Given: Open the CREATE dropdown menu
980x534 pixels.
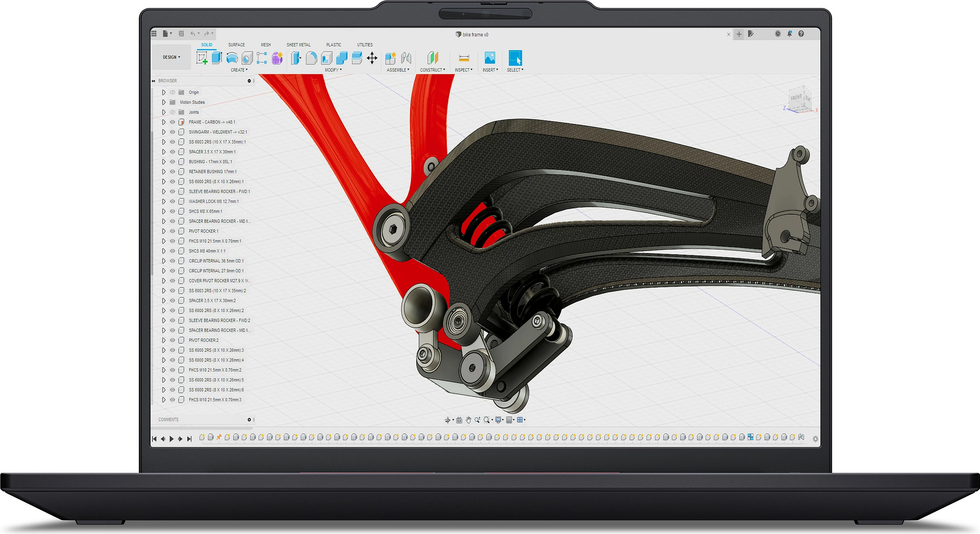Looking at the screenshot, I should (x=239, y=70).
